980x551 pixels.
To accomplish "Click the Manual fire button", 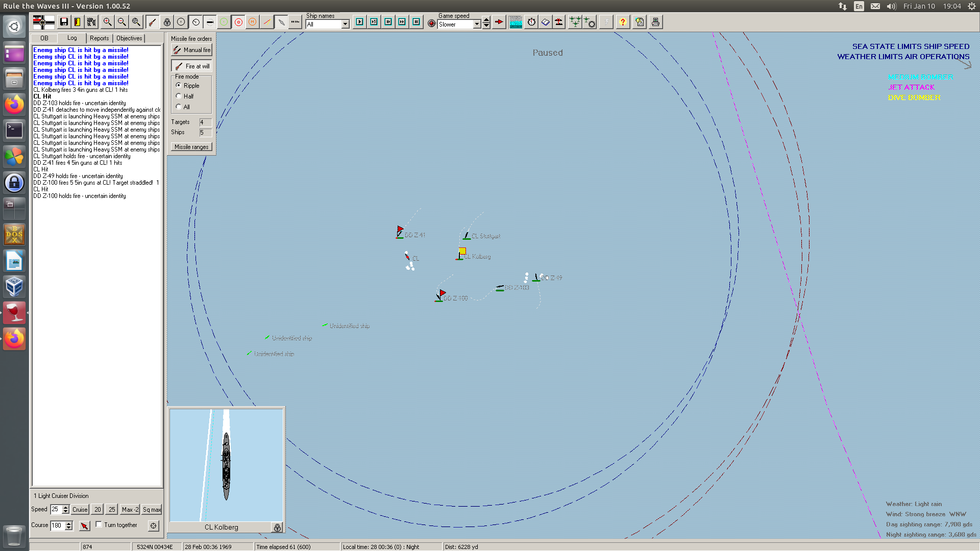I will pos(191,50).
